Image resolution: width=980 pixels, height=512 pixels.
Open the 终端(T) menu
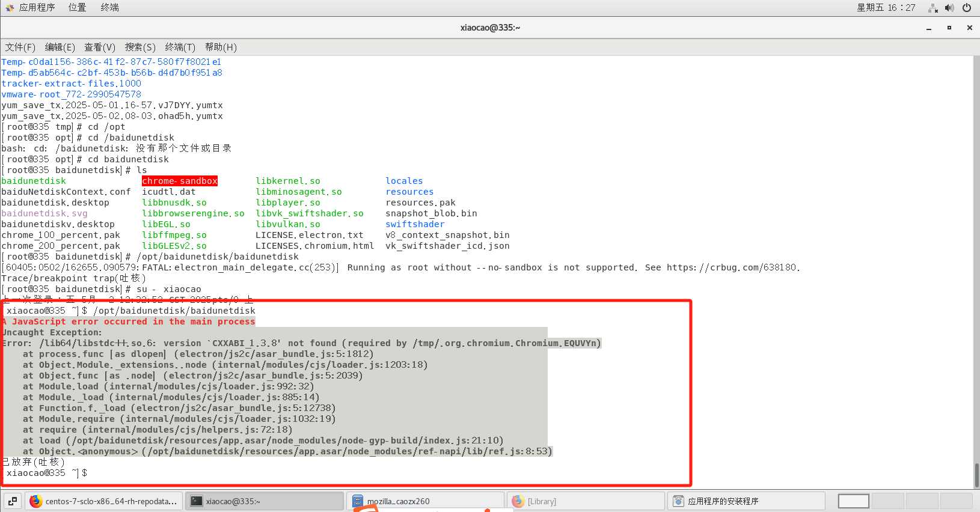tap(180, 47)
